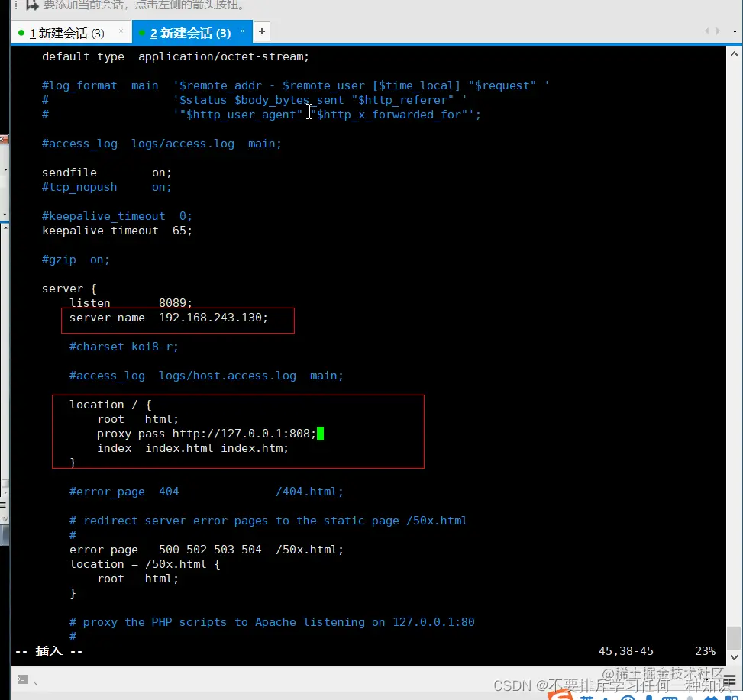Click the 'listen 8089;' line

[131, 303]
